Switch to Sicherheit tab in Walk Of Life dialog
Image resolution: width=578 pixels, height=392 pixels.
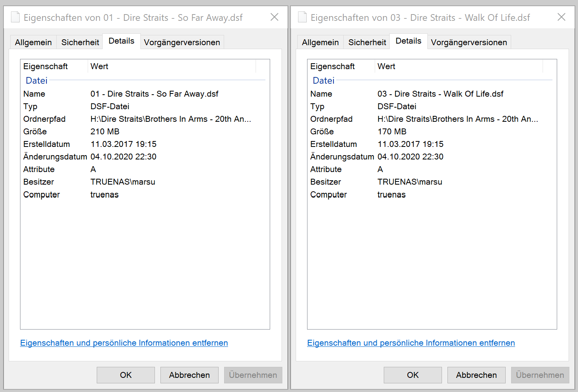[x=367, y=42]
